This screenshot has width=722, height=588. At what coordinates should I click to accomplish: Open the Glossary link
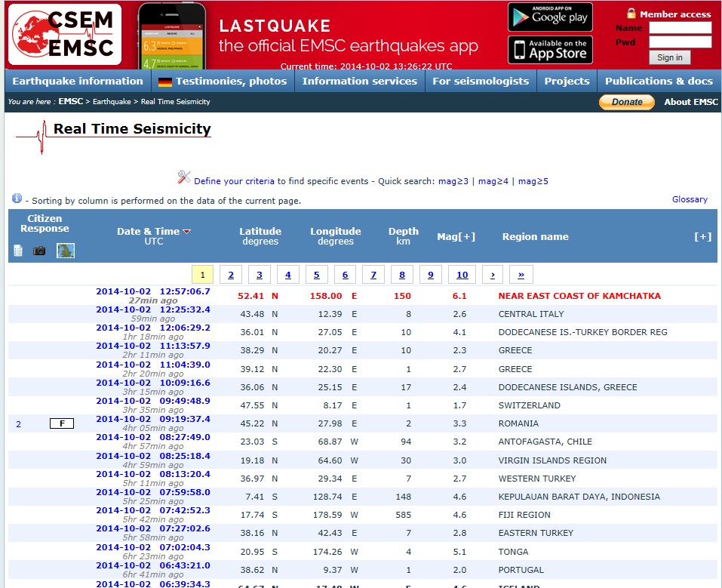(x=690, y=199)
